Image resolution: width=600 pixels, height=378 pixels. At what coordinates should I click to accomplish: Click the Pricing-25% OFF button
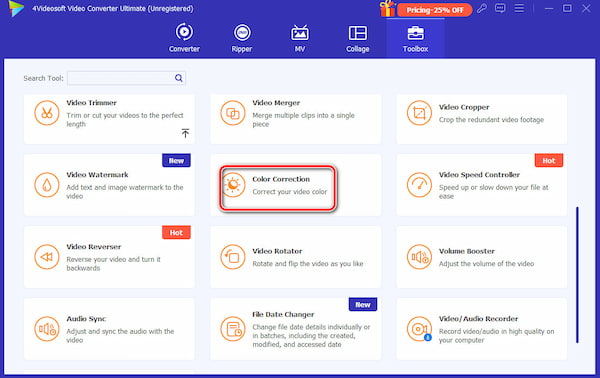tap(435, 10)
